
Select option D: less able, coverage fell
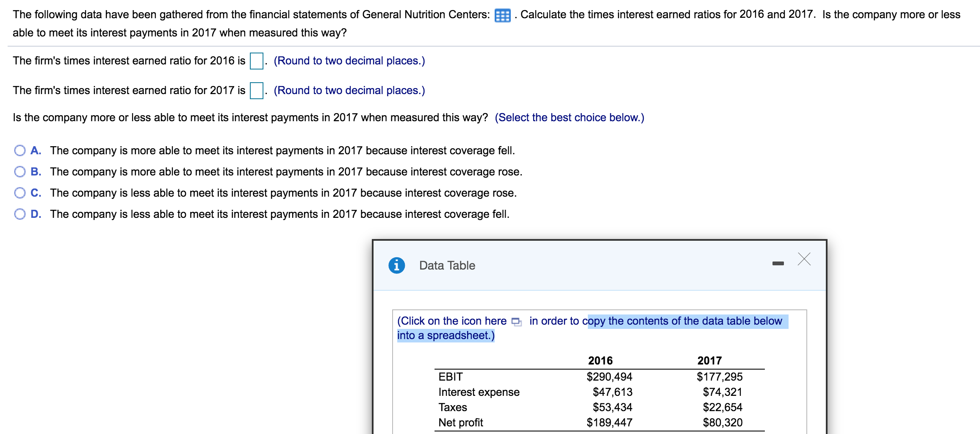[20, 214]
